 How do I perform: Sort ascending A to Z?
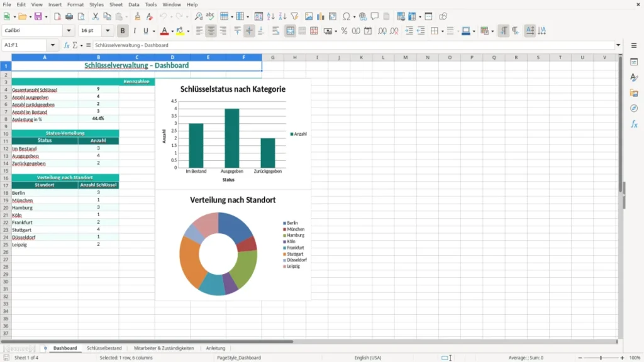[270, 16]
